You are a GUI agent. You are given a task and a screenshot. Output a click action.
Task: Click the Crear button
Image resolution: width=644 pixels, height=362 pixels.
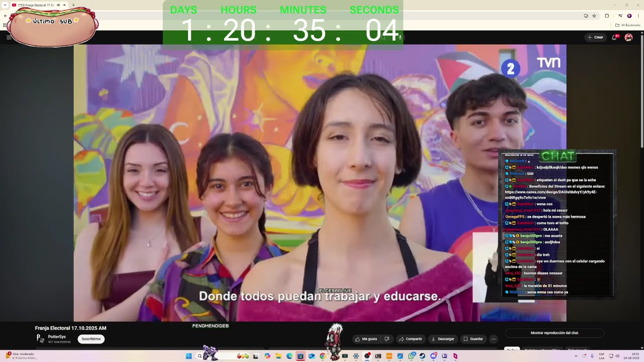[595, 37]
